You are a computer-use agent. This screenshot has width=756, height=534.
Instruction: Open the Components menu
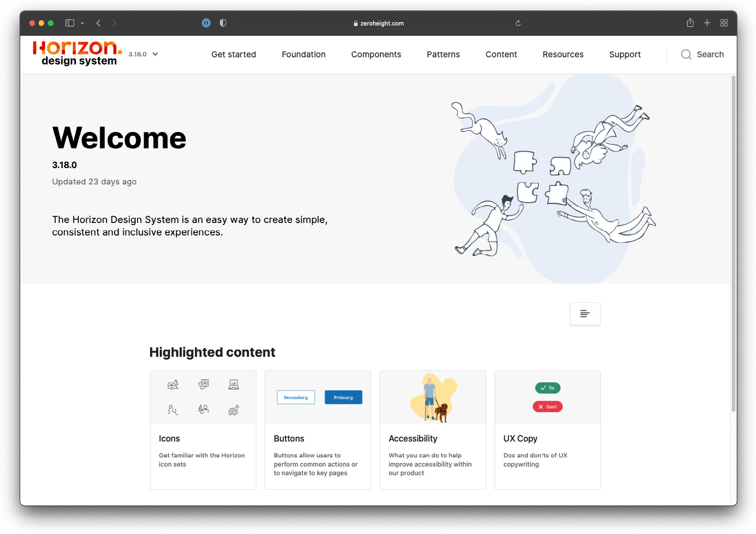[x=376, y=54]
